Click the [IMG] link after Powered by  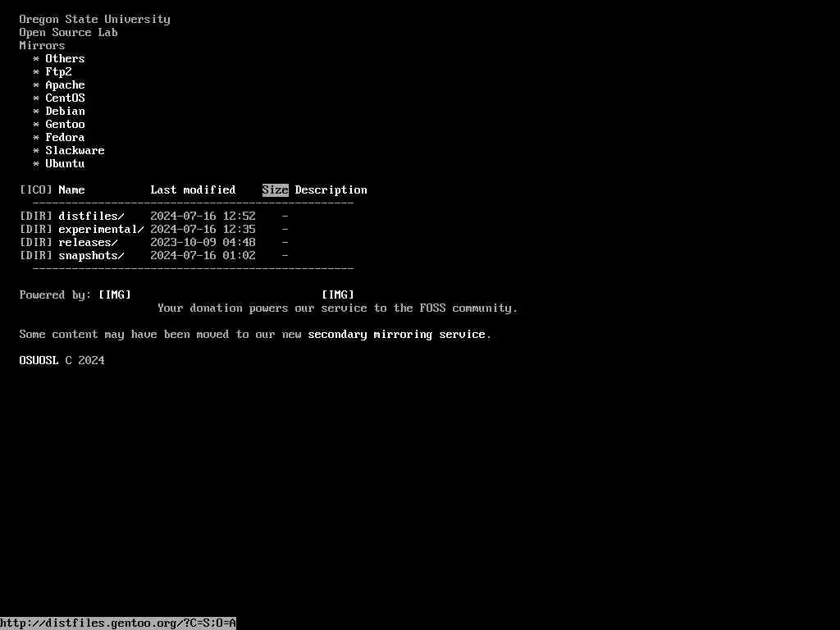[x=115, y=294]
